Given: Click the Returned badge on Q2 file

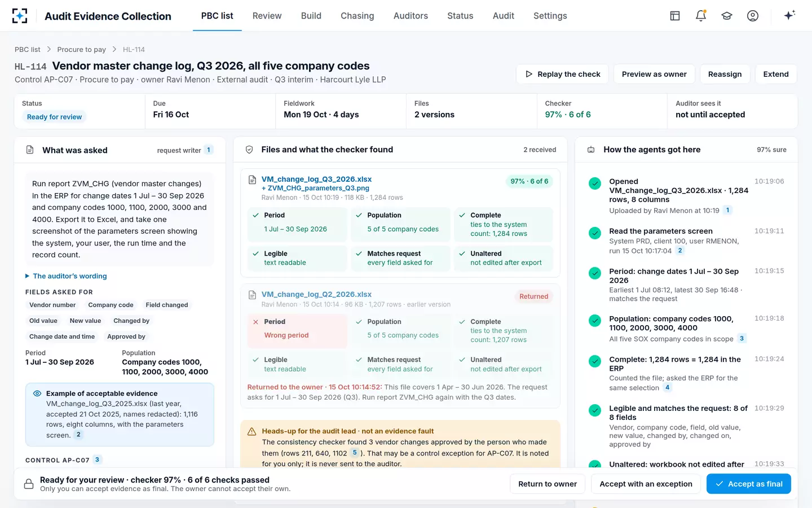Looking at the screenshot, I should tap(533, 296).
